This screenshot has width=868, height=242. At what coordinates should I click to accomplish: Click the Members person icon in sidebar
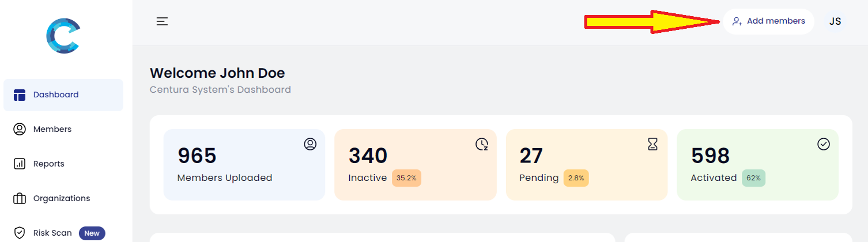click(x=20, y=129)
